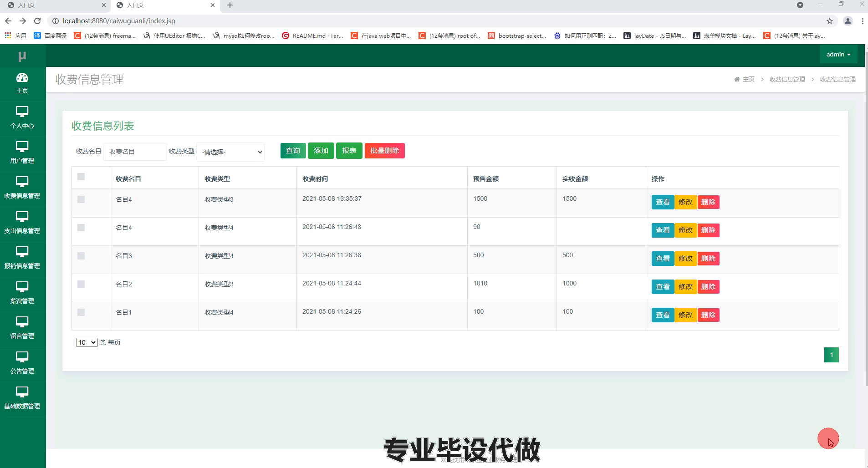Click 查看 for the 名目1 row
868x468 pixels.
663,315
